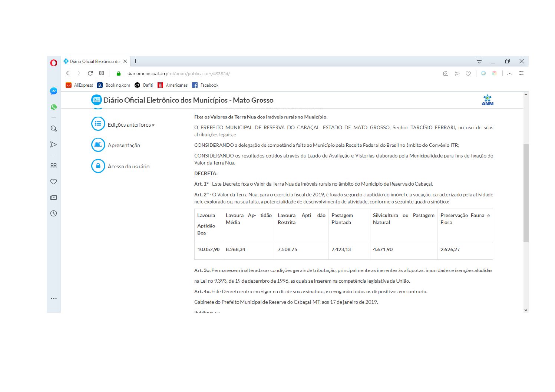Screen dimensions: 555x392
Task: Open the AliExpress bookmark
Action: (x=79, y=85)
